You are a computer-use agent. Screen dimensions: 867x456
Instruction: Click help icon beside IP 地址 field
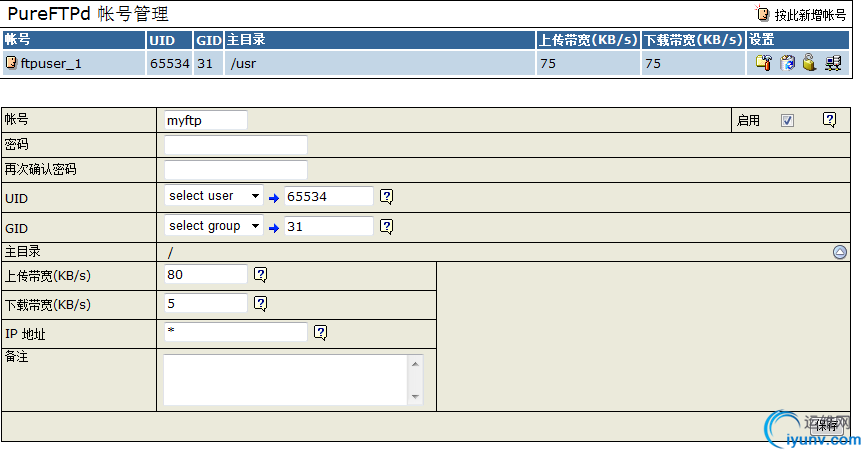tap(321, 332)
